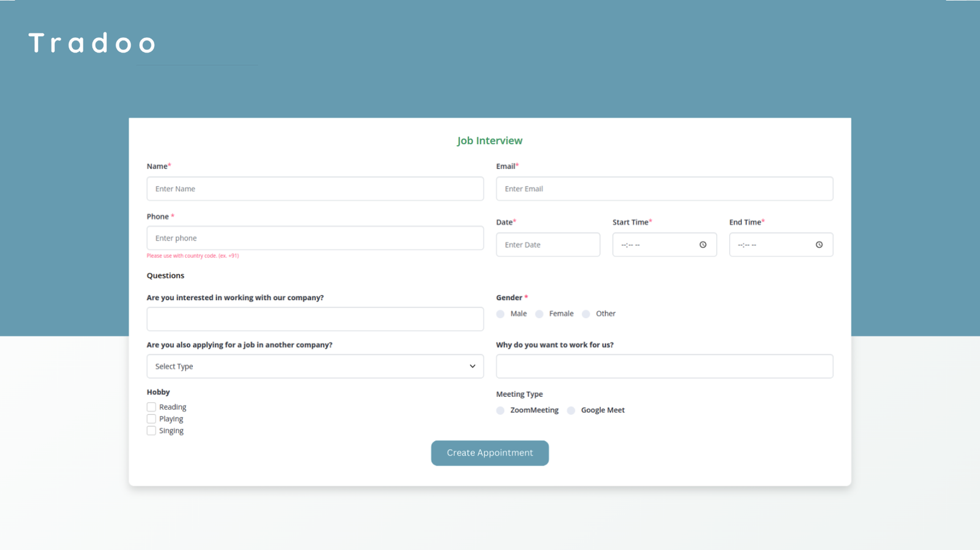The height and width of the screenshot is (550, 980).
Task: Focus the 'Why work for us' field
Action: (x=664, y=366)
